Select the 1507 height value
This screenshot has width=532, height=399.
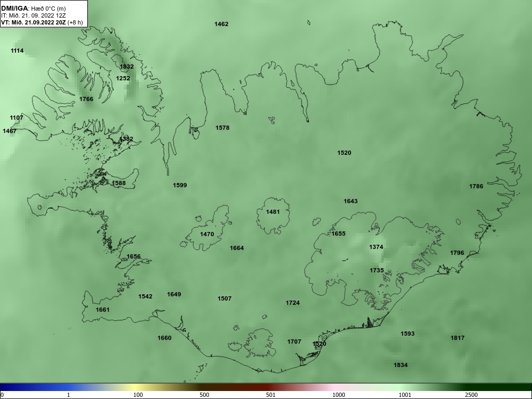coord(225,299)
